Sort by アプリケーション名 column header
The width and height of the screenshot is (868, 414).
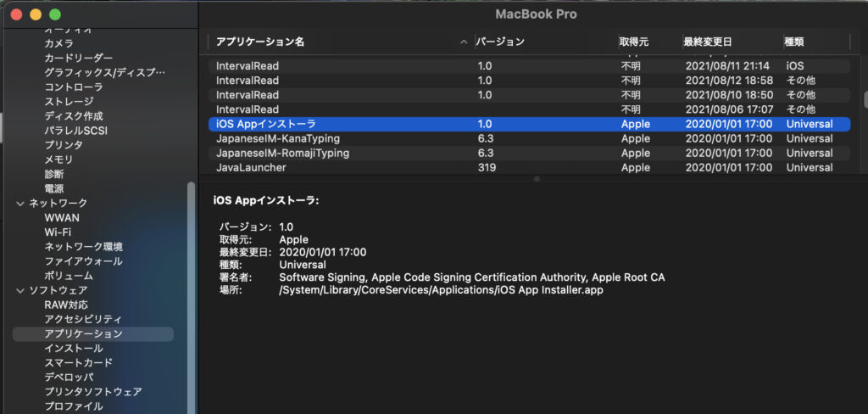260,42
